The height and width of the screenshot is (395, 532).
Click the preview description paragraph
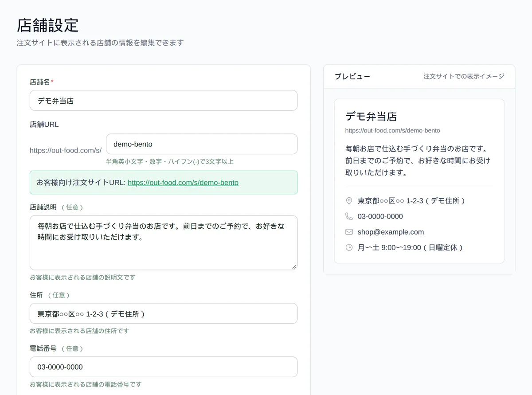[x=418, y=160]
